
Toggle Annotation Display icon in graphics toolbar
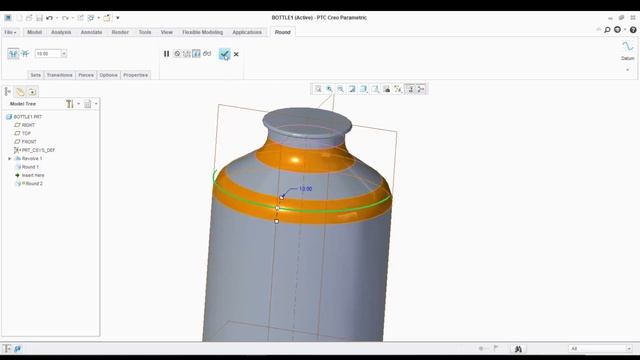(410, 89)
